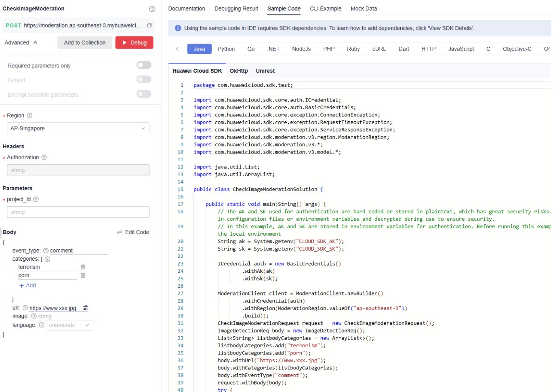Viewport: 557px width, 392px height.
Task: Click the help icon next to language
Action: (x=42, y=325)
